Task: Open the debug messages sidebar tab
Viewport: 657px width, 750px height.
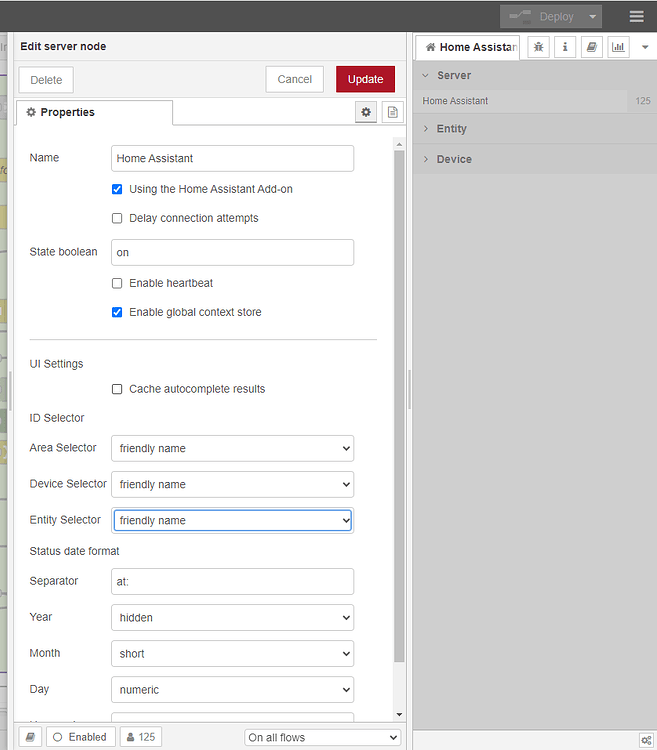Action: [x=538, y=47]
